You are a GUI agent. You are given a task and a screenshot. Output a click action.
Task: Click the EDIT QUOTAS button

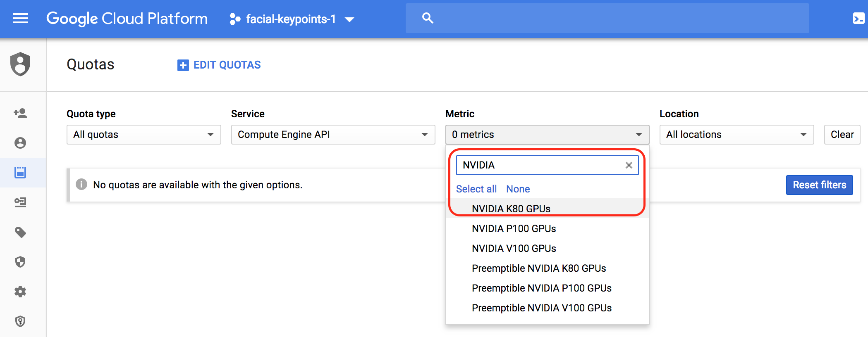point(219,65)
